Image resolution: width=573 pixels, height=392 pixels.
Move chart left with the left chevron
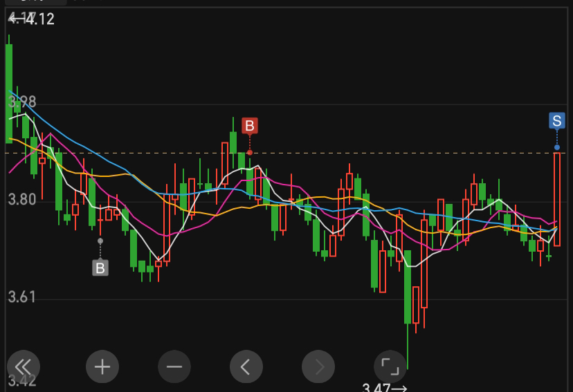pyautogui.click(x=246, y=366)
